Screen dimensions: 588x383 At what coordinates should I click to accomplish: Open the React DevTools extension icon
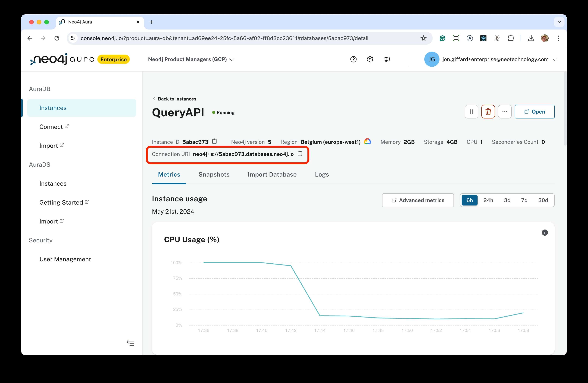pos(483,38)
